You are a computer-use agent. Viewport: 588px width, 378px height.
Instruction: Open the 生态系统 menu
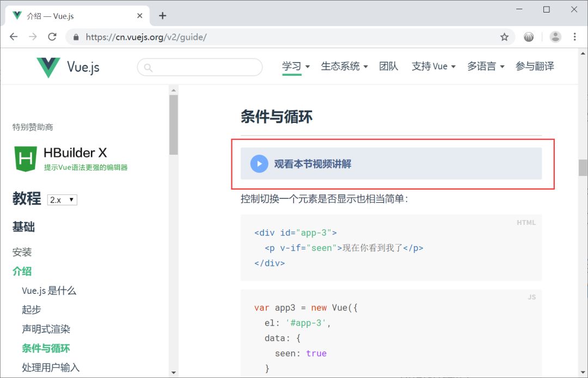(x=340, y=66)
